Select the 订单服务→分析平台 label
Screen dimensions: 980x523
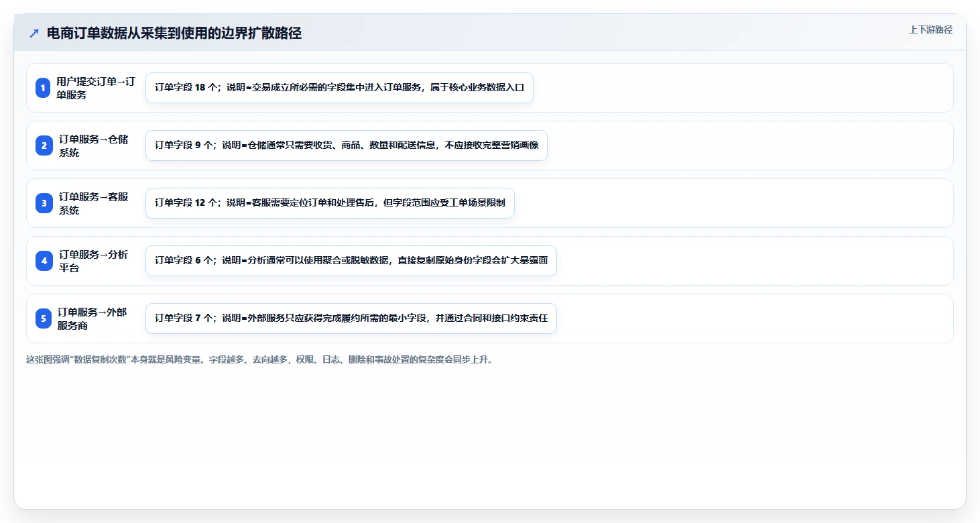point(93,261)
